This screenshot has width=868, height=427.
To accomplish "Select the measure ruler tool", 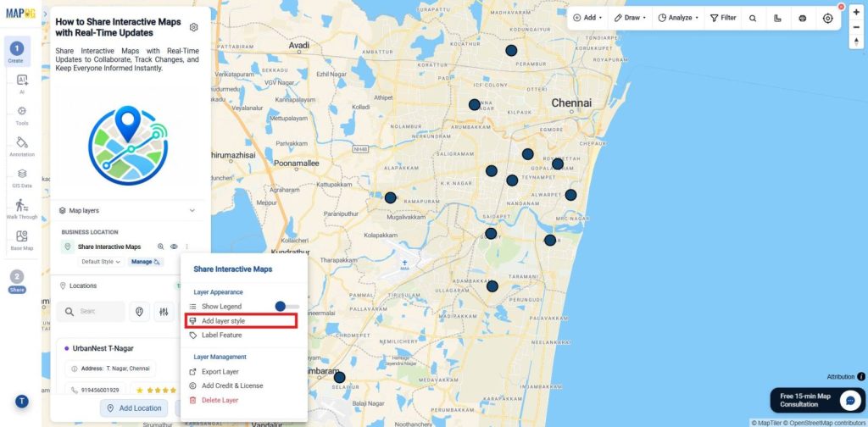I will pos(777,18).
